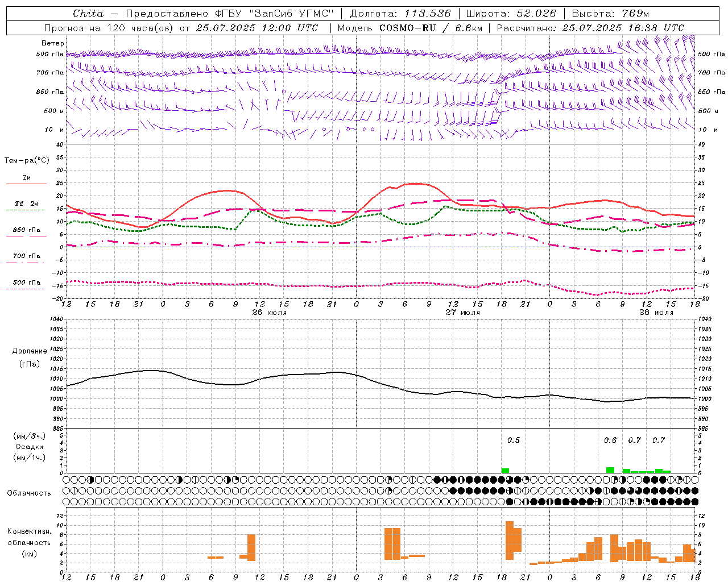Click the Chita station title
This screenshot has width=728, height=582.
[88, 14]
